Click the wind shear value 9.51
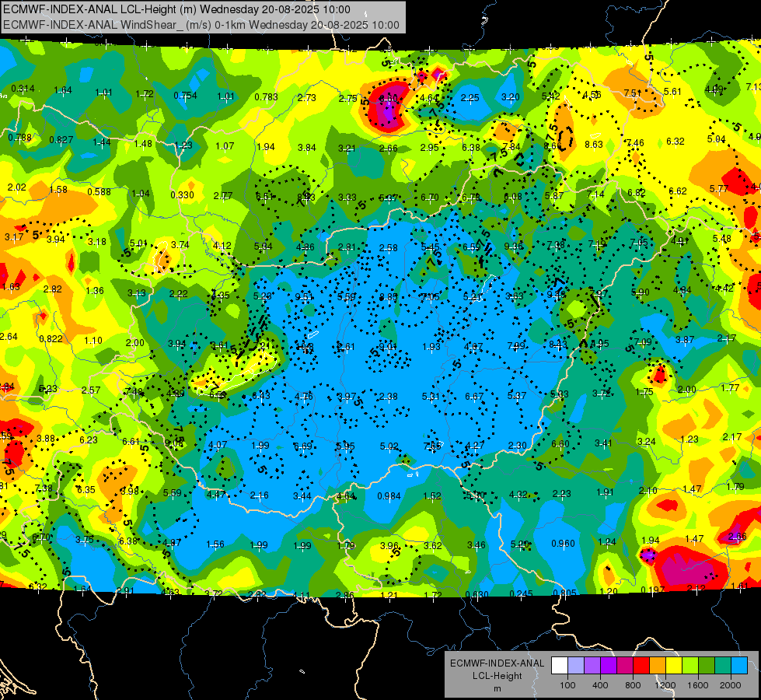The width and height of the screenshot is (761, 700). coord(304,297)
